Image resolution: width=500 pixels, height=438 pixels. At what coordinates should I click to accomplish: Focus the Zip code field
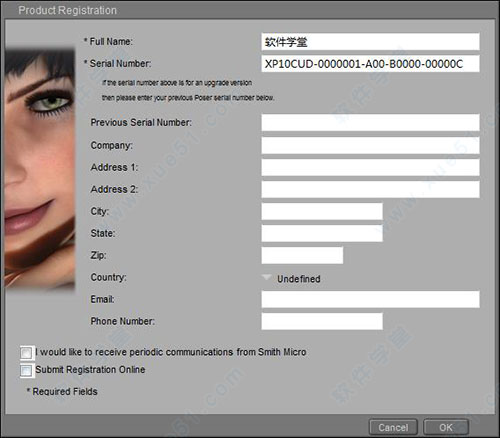click(302, 255)
